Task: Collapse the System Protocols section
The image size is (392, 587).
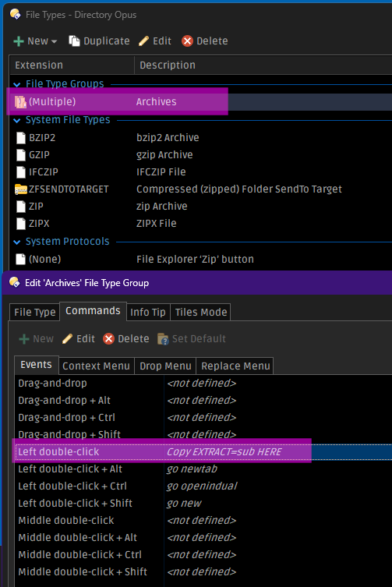Action: [x=17, y=242]
